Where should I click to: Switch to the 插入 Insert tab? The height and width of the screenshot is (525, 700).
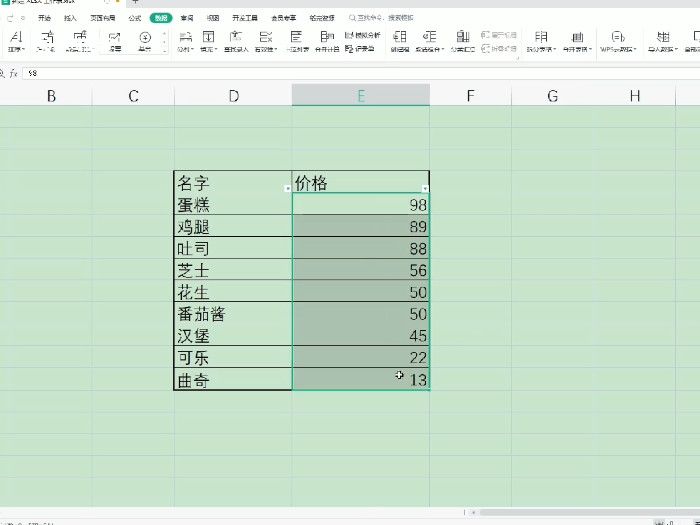click(x=70, y=18)
